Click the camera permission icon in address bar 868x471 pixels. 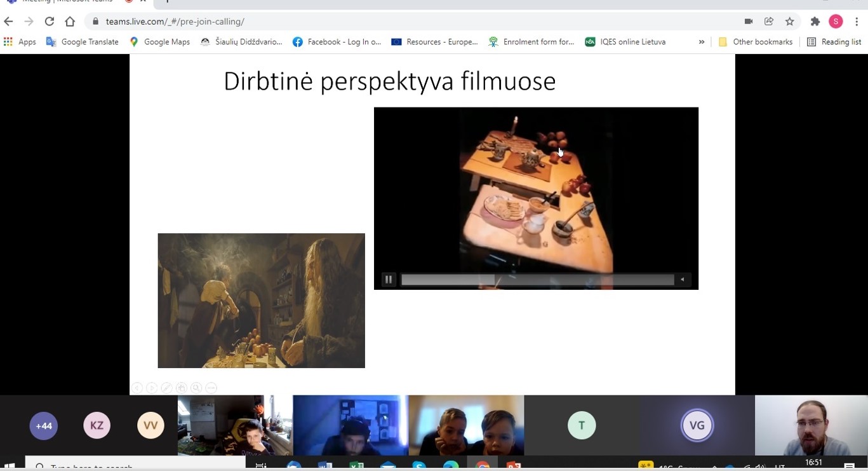pos(749,22)
